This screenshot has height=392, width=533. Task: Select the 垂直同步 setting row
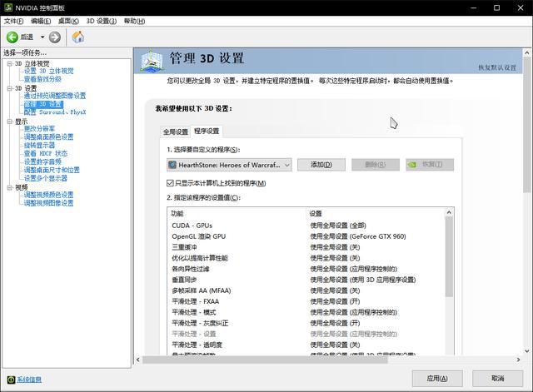(306, 280)
